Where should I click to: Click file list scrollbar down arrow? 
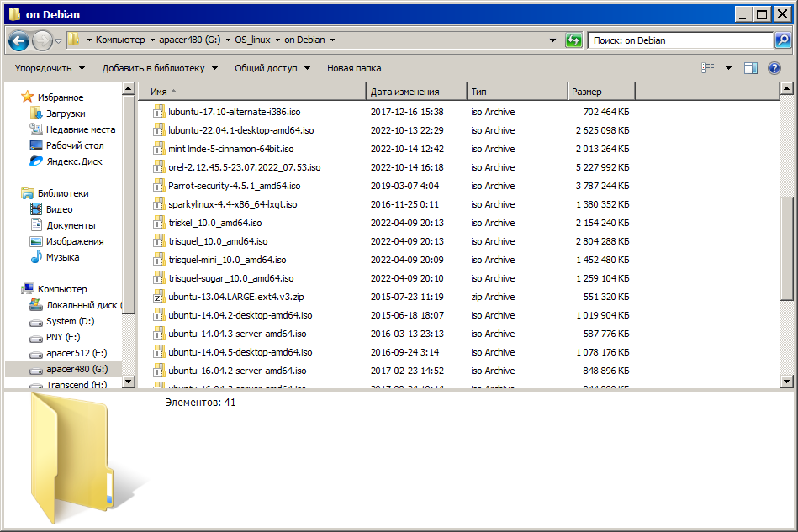pos(786,381)
